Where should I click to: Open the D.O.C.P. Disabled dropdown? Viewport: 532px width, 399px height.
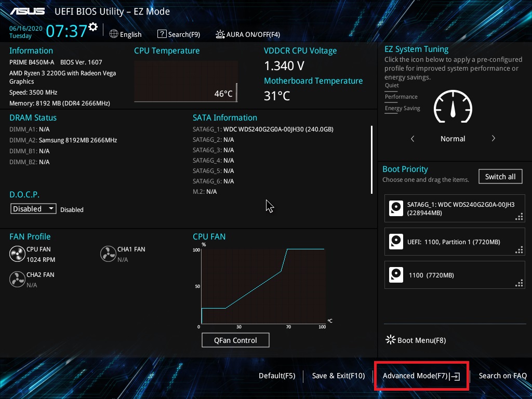[x=33, y=209]
